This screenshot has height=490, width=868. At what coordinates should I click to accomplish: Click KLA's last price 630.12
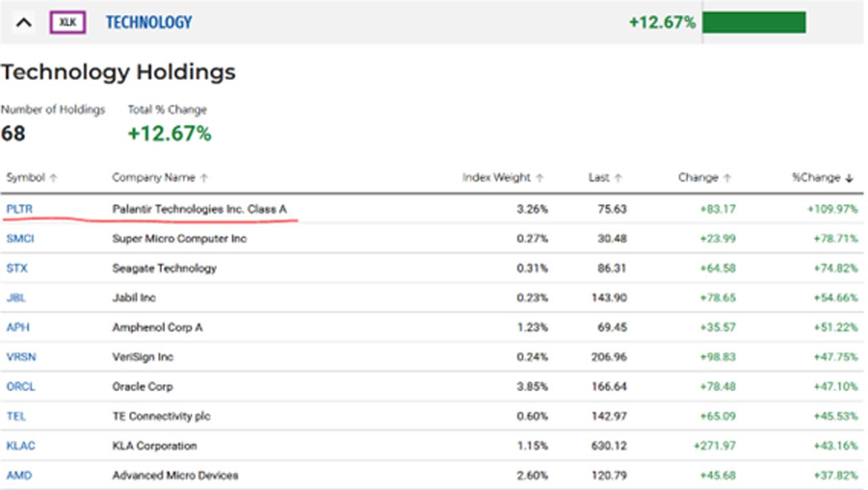[609, 446]
